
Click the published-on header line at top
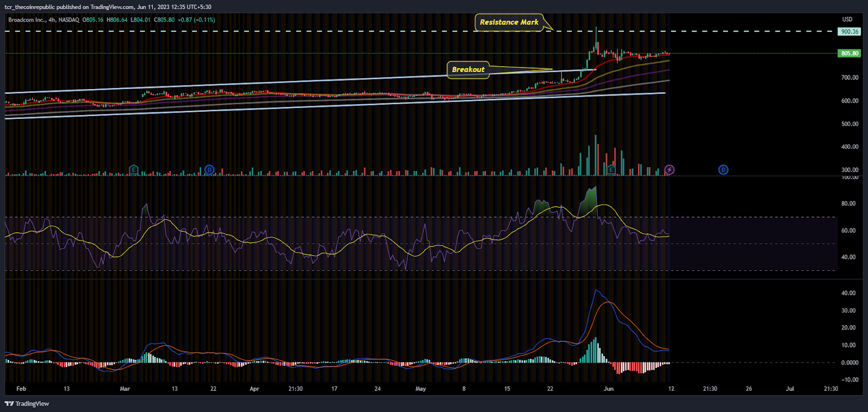[108, 7]
